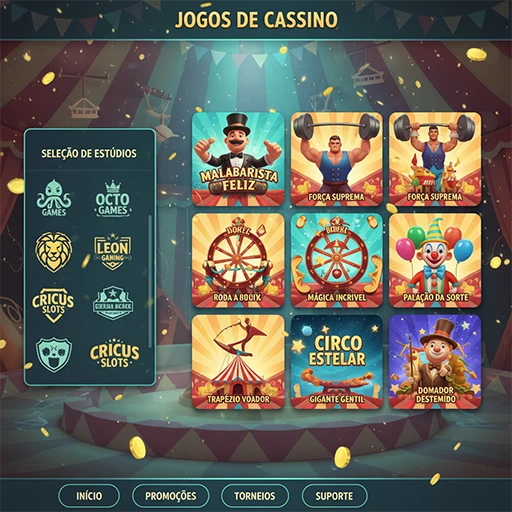Choose the teal star shield studio badge
512x512 pixels.
(113, 303)
